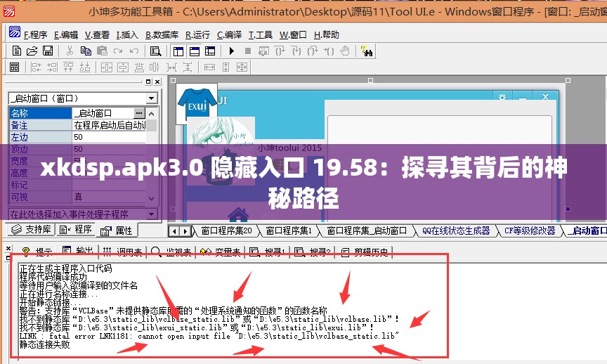Open the H.帮助 menu
The image size is (607, 364).
click(x=327, y=35)
